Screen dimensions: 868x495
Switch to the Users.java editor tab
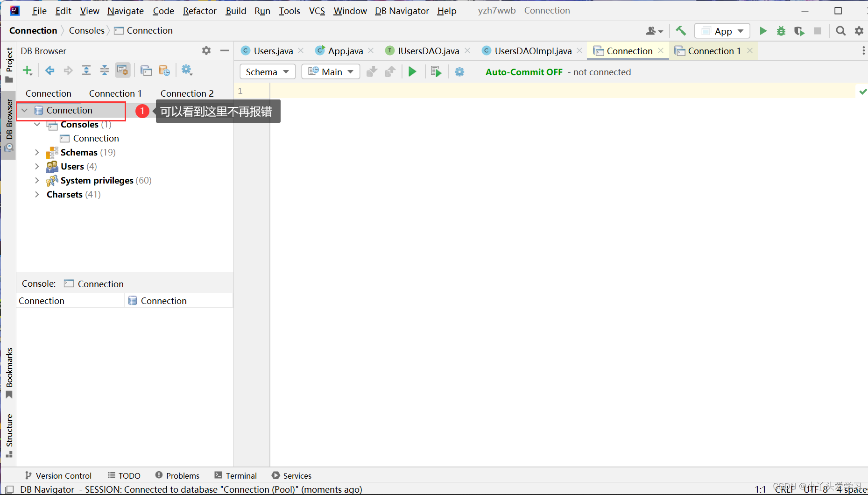point(273,51)
